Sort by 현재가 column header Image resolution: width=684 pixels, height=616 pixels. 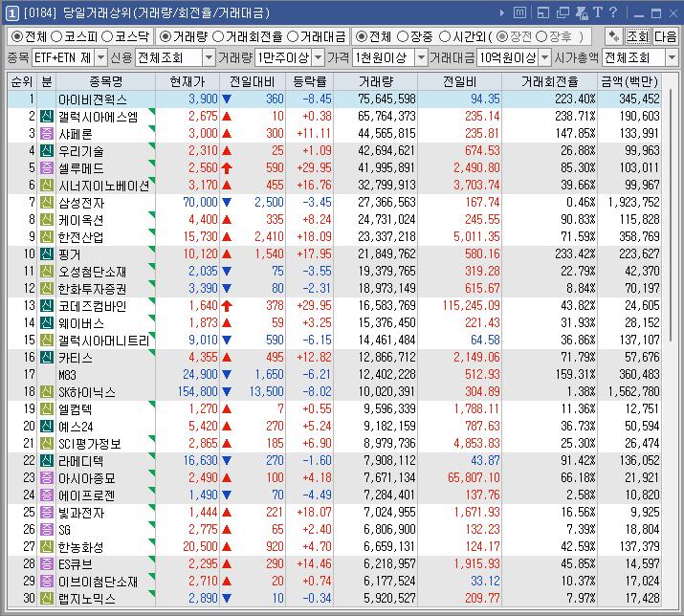pyautogui.click(x=188, y=81)
